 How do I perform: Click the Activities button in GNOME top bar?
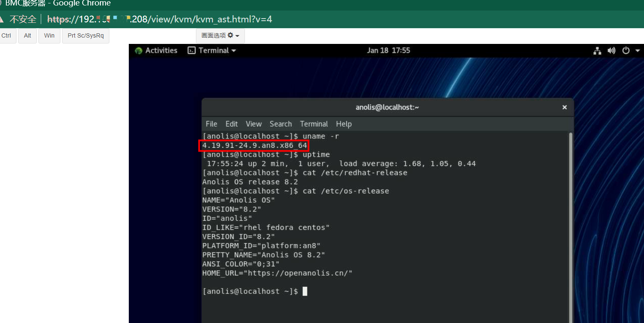click(x=156, y=51)
